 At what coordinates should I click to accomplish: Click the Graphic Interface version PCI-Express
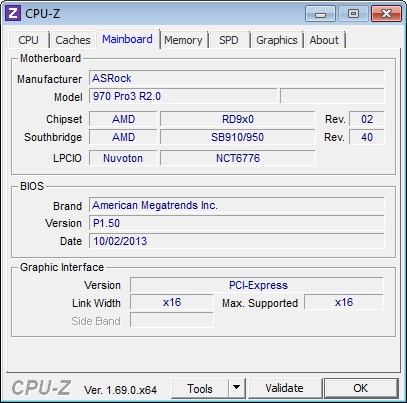(257, 285)
